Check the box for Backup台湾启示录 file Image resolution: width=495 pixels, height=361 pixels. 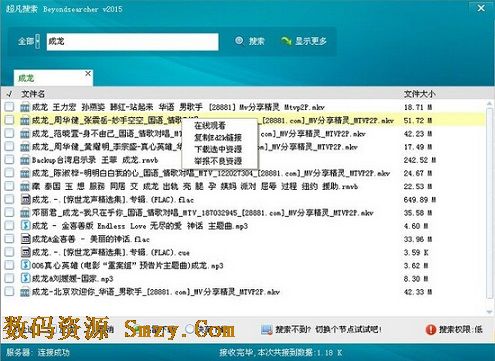click(9, 160)
